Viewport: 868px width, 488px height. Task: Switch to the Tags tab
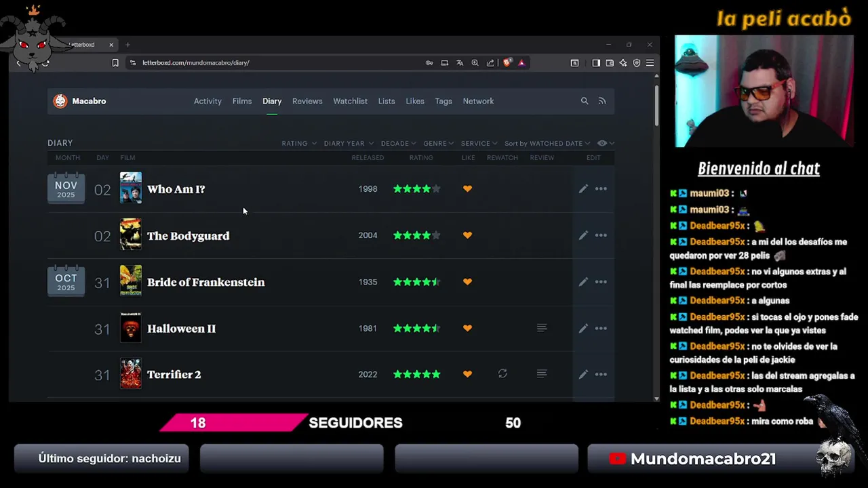(443, 101)
